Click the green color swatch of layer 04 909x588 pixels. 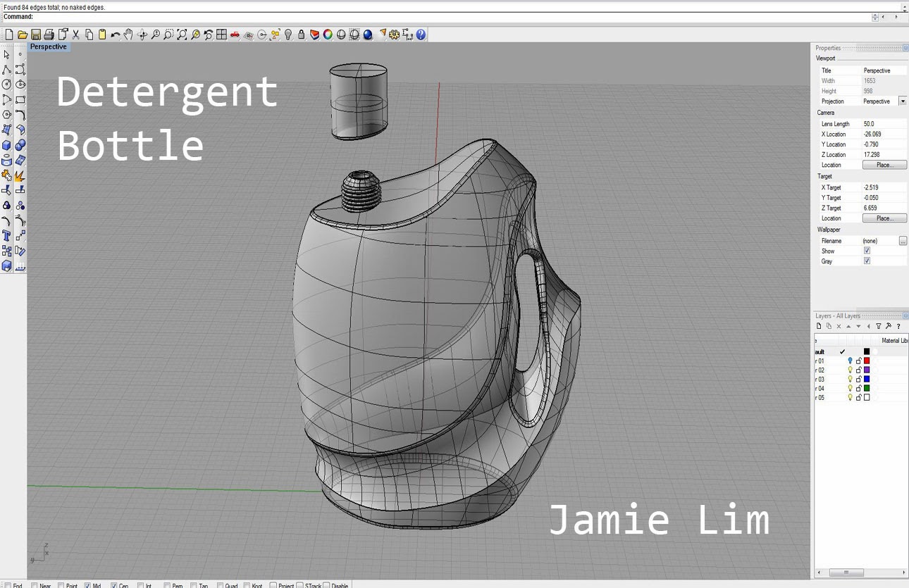pos(867,388)
